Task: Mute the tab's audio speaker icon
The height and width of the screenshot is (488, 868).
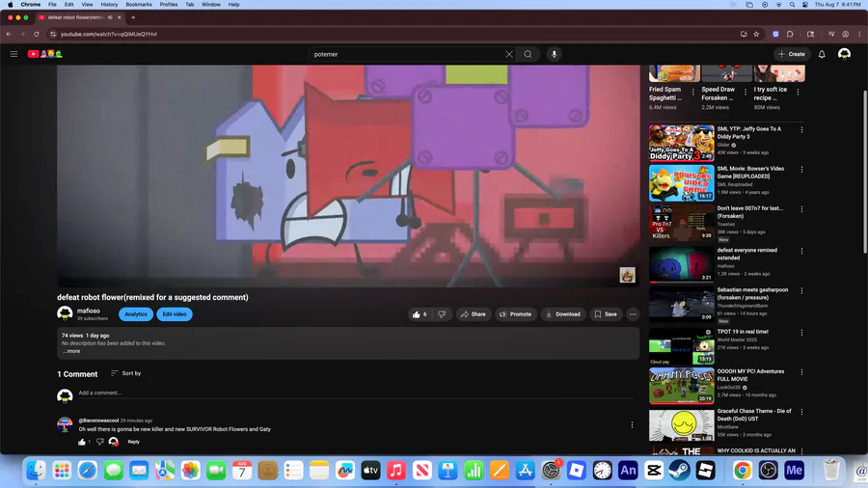Action: (110, 17)
